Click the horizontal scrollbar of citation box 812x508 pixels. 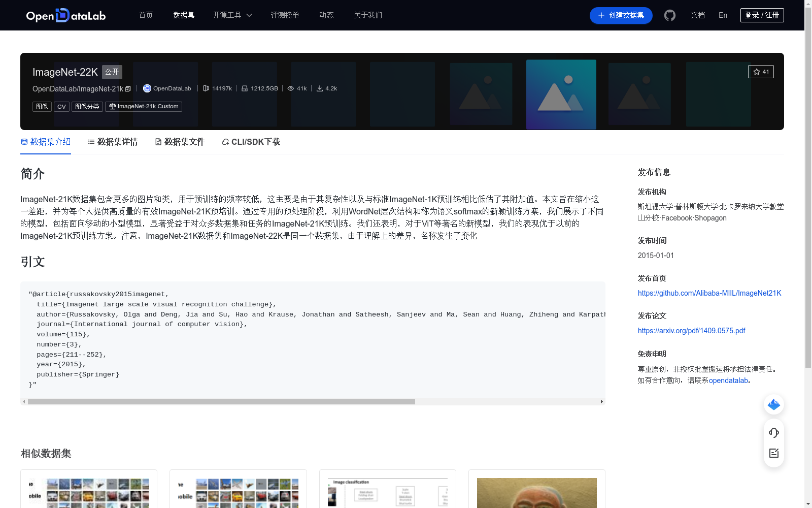coord(221,401)
